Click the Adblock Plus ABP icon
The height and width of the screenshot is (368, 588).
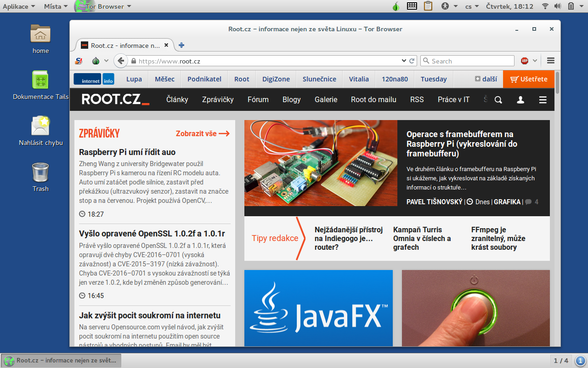click(x=525, y=61)
